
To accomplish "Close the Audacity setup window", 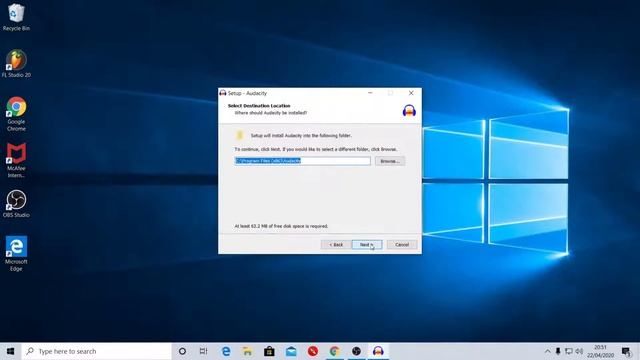I will pos(411,93).
